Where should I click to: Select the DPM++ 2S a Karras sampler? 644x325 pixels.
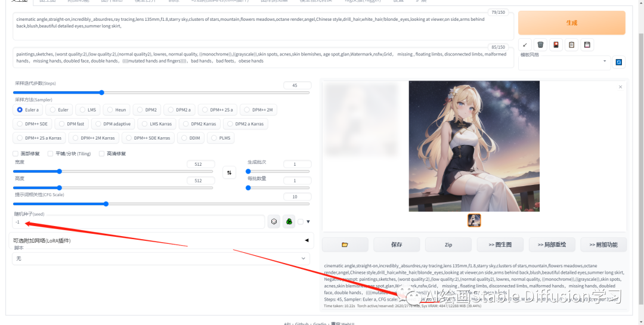click(x=39, y=138)
